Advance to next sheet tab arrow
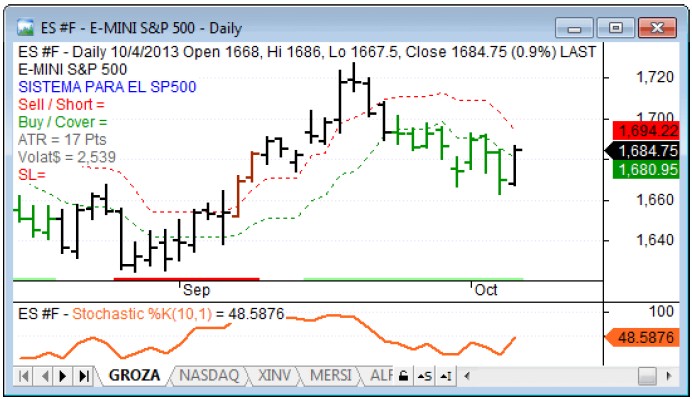692x399 pixels. point(63,376)
